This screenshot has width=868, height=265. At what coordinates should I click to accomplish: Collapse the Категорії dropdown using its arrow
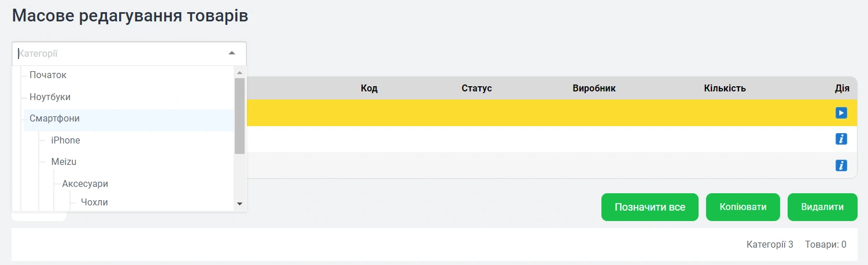232,53
